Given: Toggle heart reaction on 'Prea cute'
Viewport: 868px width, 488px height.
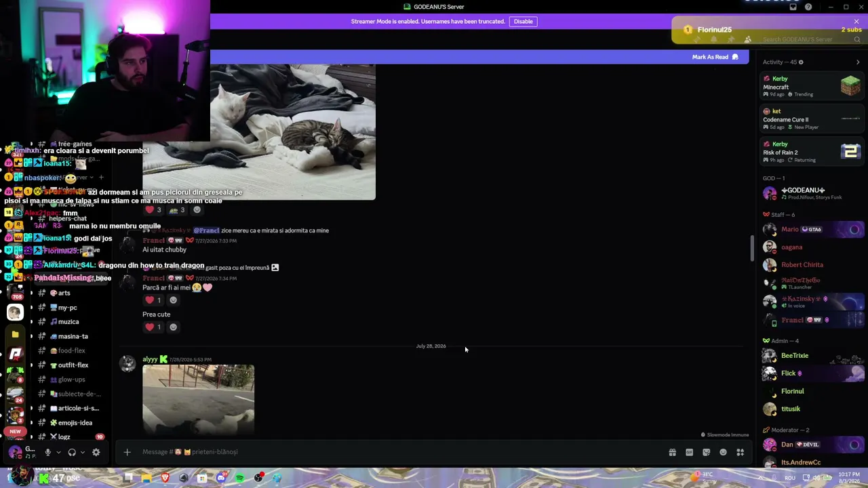Looking at the screenshot, I should click(153, 327).
